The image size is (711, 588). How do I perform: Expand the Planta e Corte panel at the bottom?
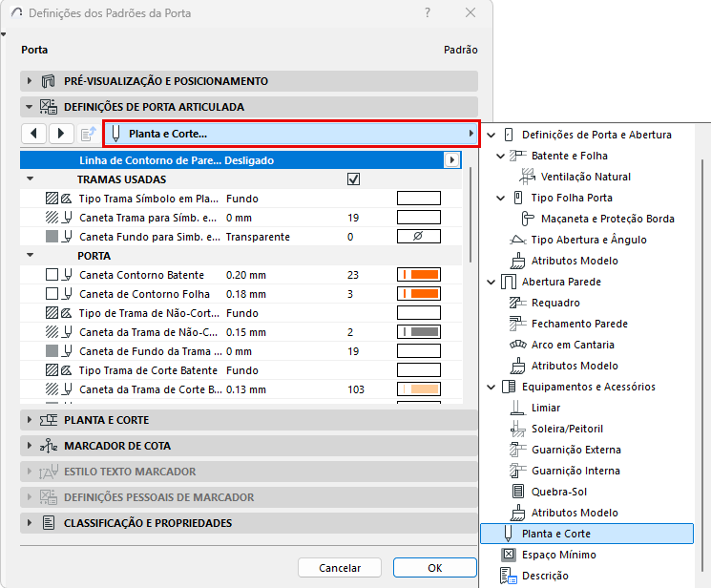pos(30,420)
